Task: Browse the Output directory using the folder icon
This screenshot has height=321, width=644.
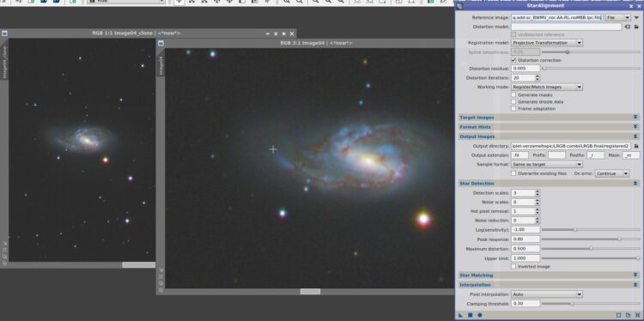Action: pyautogui.click(x=636, y=146)
